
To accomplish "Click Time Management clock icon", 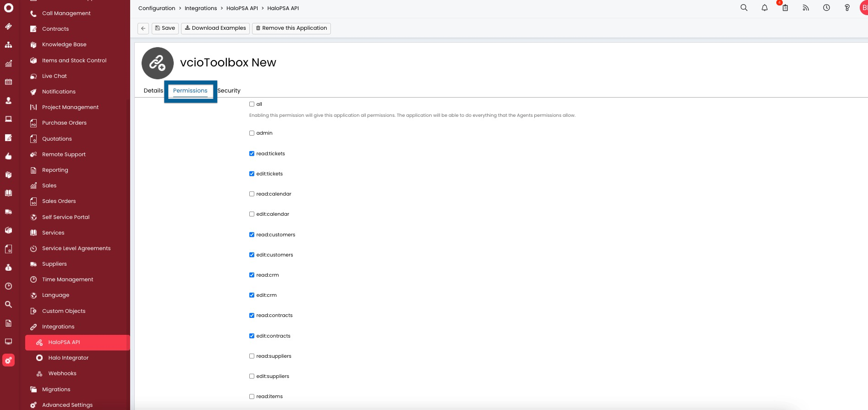I will click(x=33, y=279).
